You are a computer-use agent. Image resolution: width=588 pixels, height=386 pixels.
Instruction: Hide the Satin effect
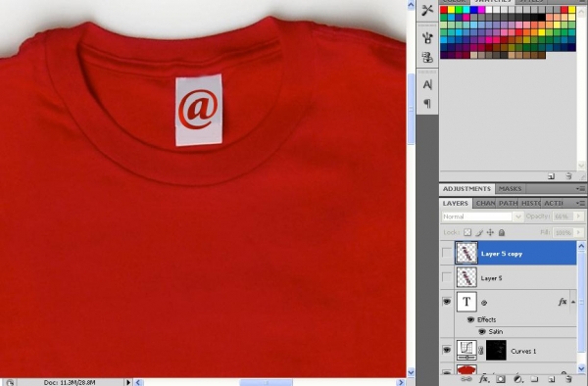482,332
